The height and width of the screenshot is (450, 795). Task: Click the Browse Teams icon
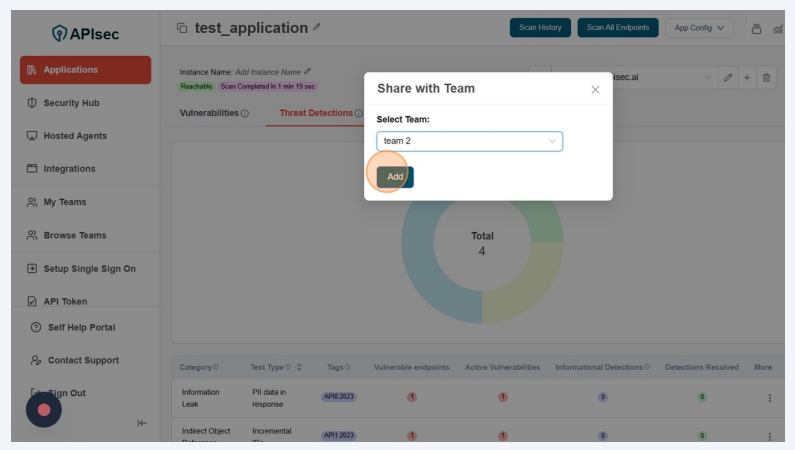[x=32, y=236]
